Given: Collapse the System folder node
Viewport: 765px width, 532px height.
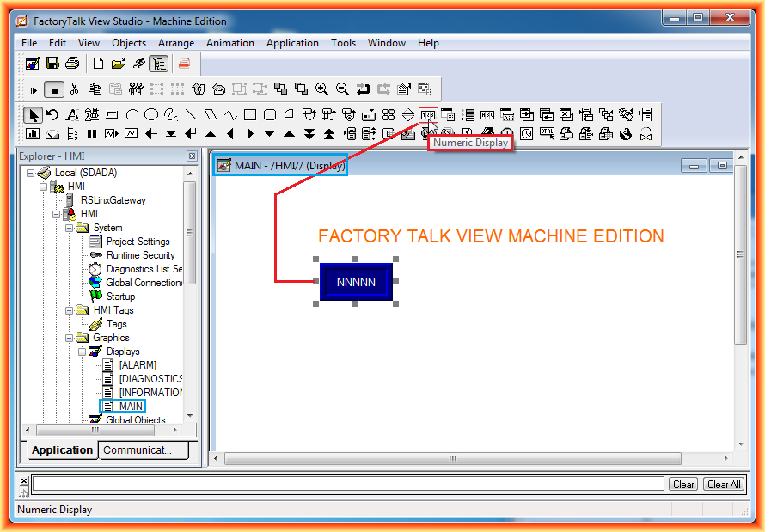Looking at the screenshot, I should (x=70, y=227).
